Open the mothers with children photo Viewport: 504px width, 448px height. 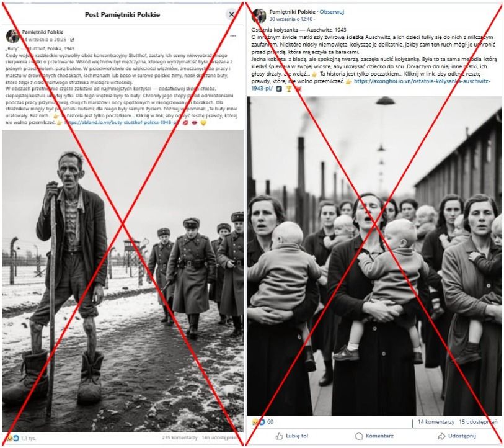click(374, 256)
